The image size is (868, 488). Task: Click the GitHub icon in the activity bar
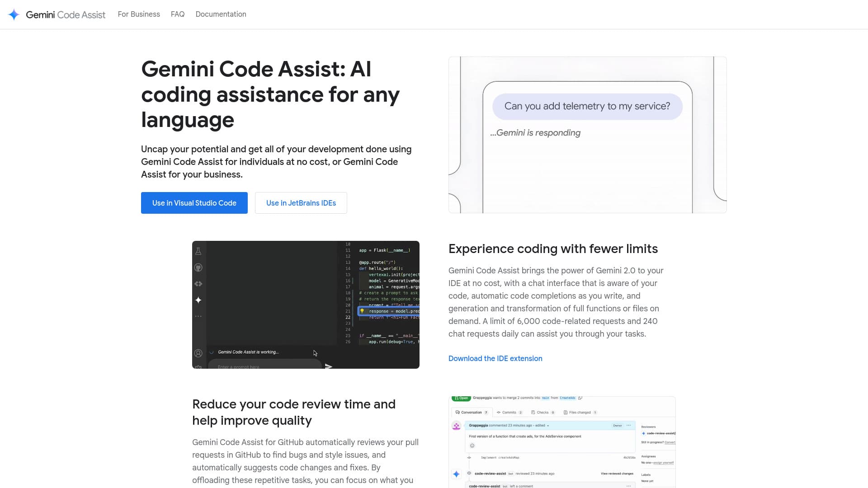[198, 267]
